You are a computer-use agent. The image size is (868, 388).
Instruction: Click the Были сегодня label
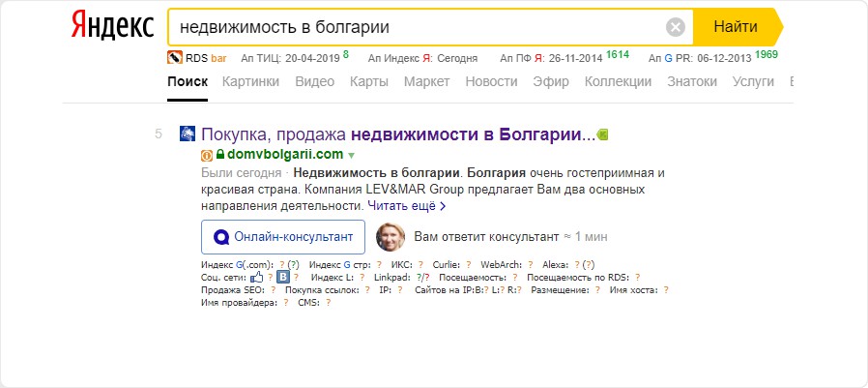tap(242, 173)
